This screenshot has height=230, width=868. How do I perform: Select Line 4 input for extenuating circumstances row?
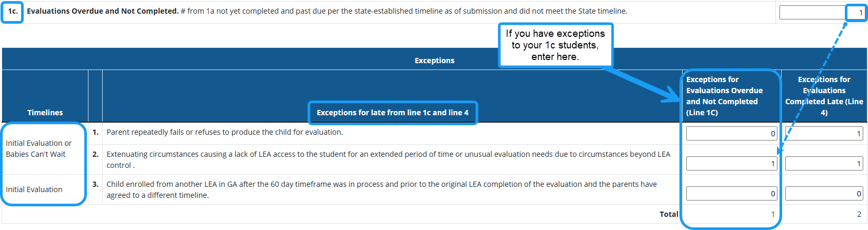point(824,164)
